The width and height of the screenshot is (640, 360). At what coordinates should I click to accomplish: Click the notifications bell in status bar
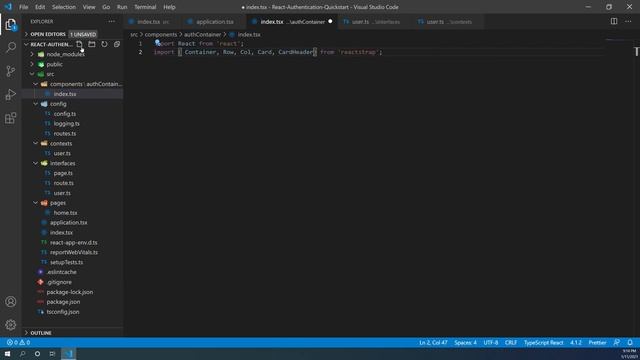click(x=630, y=342)
